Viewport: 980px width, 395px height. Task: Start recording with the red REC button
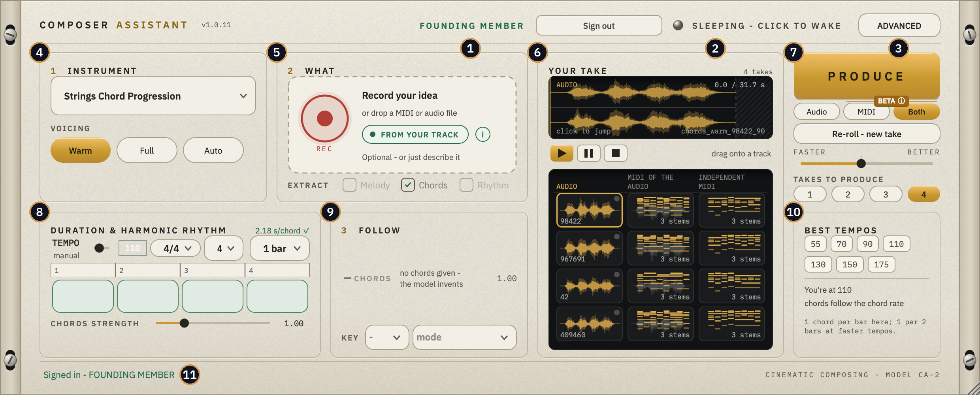[x=324, y=118]
